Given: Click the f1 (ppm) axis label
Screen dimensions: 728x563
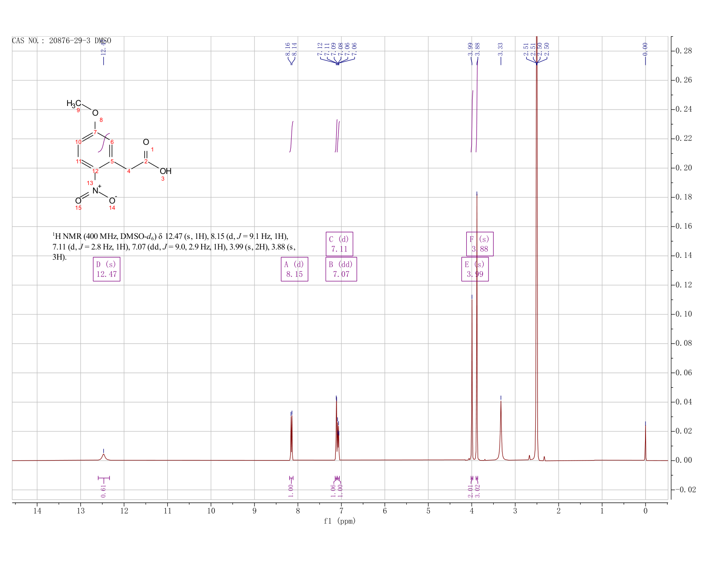Looking at the screenshot, I should tap(340, 521).
